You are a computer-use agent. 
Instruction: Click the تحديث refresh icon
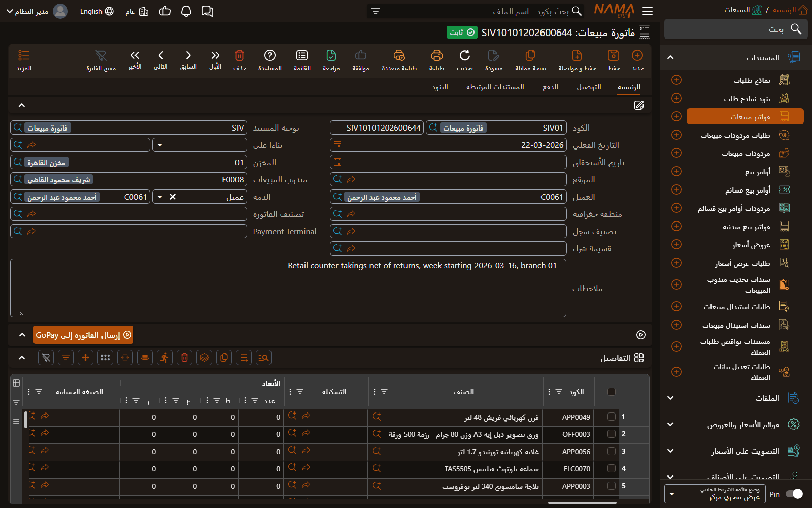(464, 55)
